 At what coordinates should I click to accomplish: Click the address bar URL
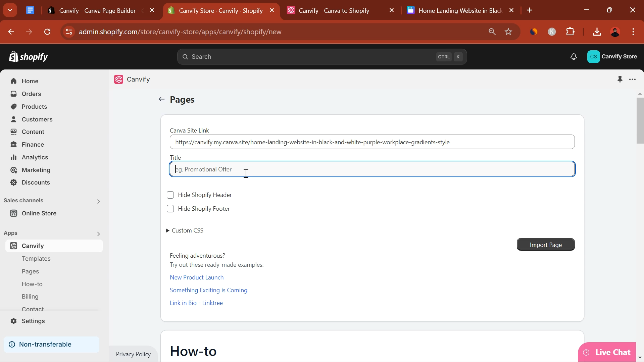click(180, 32)
